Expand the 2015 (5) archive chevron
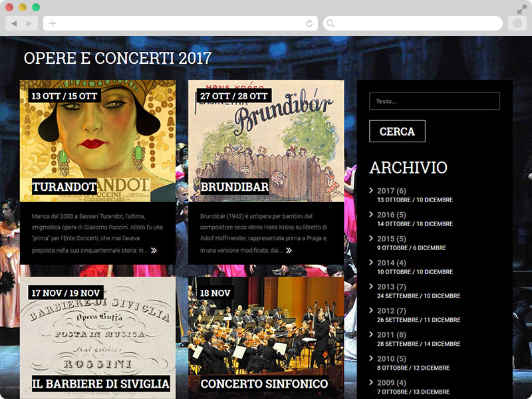The width and height of the screenshot is (532, 399). (371, 238)
